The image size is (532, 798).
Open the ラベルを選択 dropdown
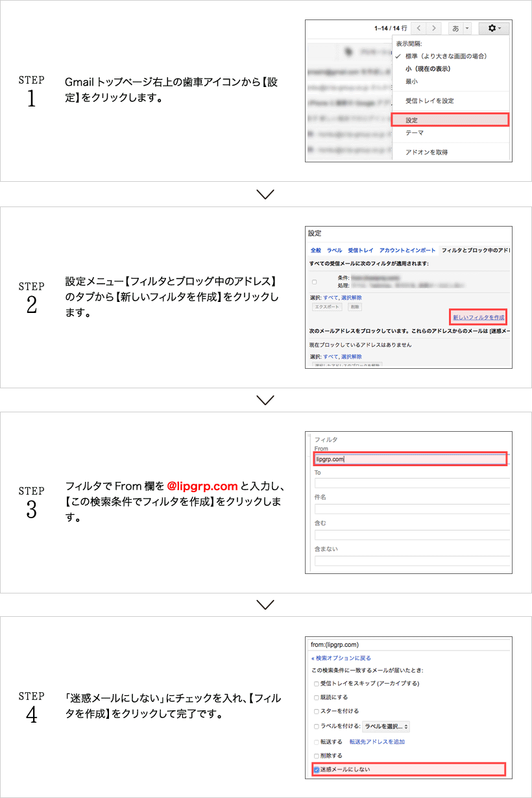coord(386,727)
